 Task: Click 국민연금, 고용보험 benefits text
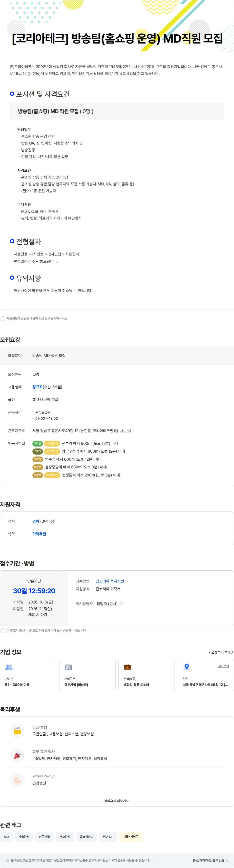(x=63, y=734)
